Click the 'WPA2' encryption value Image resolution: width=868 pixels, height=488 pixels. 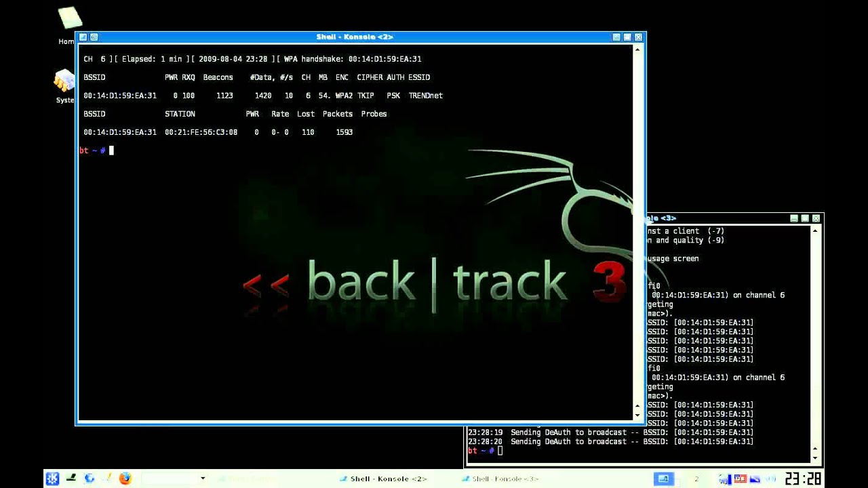(344, 96)
